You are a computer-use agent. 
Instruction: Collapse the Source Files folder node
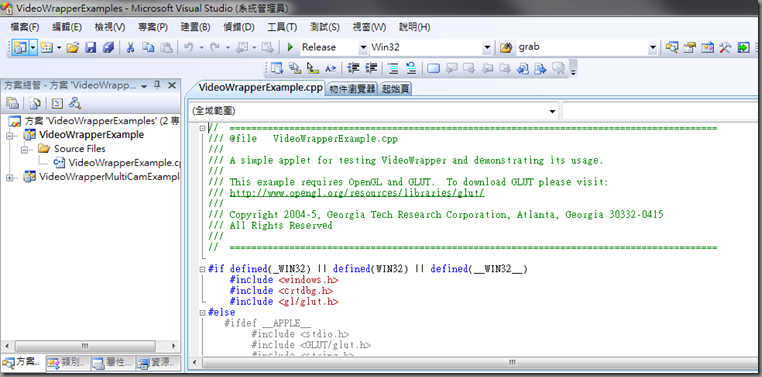tap(24, 149)
